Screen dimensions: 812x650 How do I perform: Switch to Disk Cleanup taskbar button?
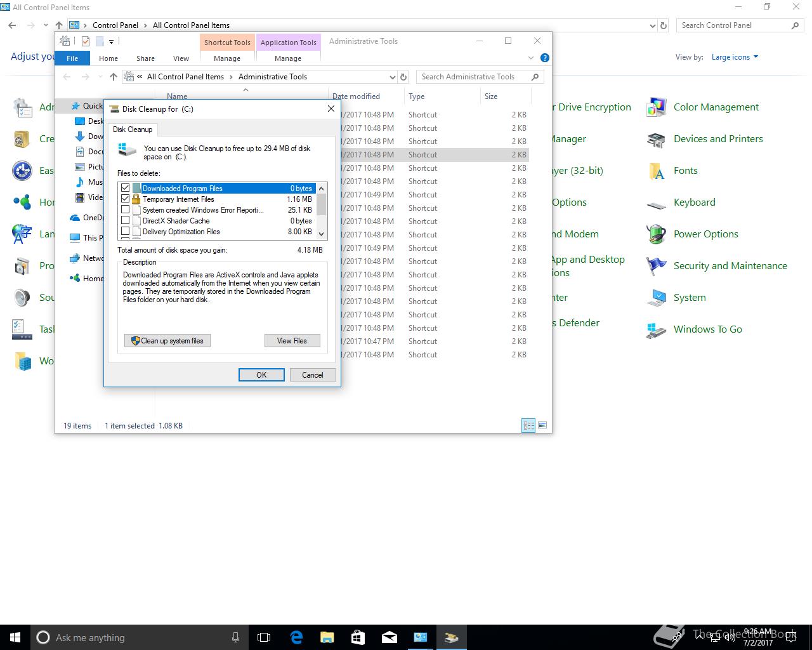pyautogui.click(x=451, y=637)
